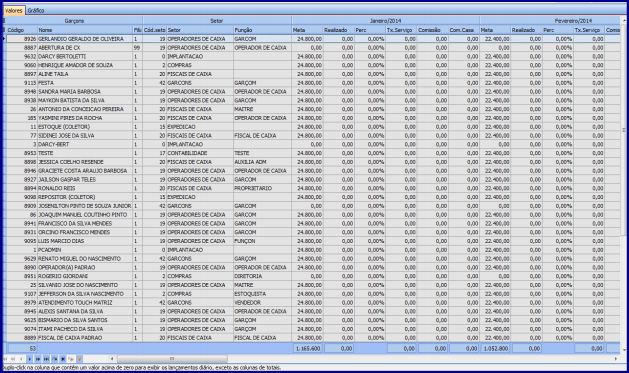Save bookmark navigator button
629x373 pixels.
click(x=55, y=359)
